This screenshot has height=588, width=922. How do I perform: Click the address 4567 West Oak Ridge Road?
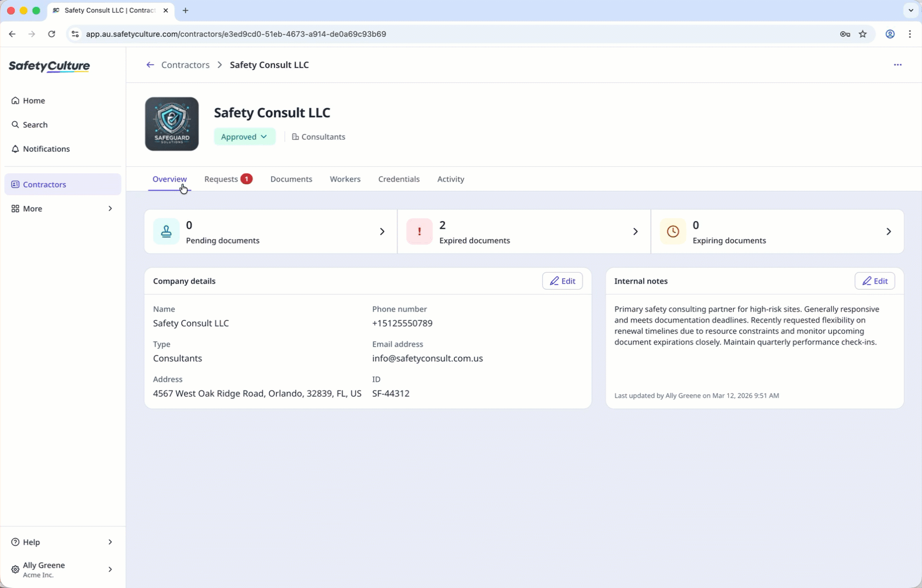[x=257, y=393]
